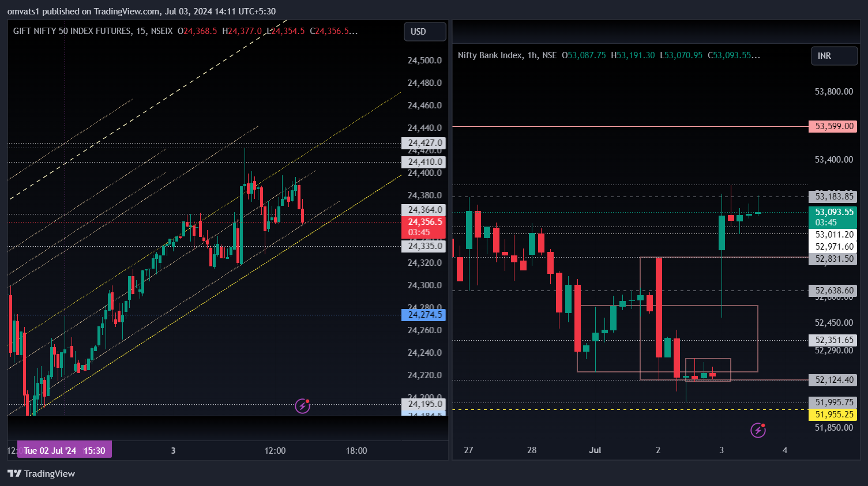The height and width of the screenshot is (486, 868).
Task: Click the red 53,599.00 price label
Action: pyautogui.click(x=833, y=126)
